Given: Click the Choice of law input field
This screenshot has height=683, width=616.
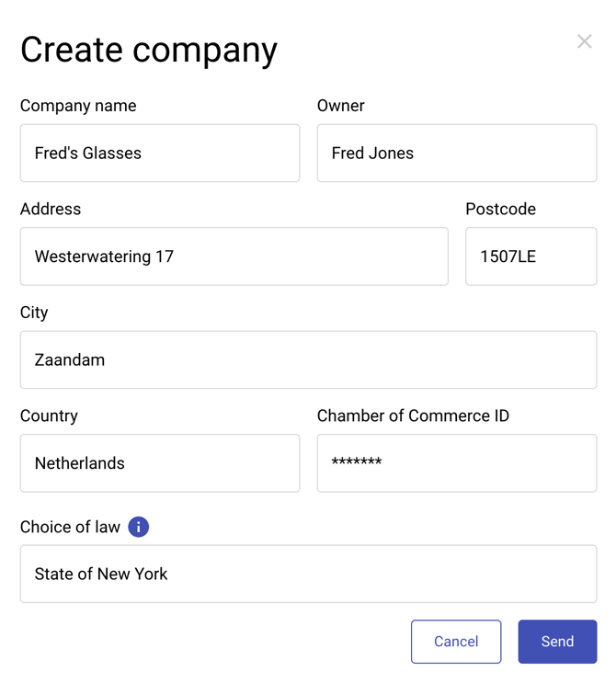Looking at the screenshot, I should pos(308,574).
